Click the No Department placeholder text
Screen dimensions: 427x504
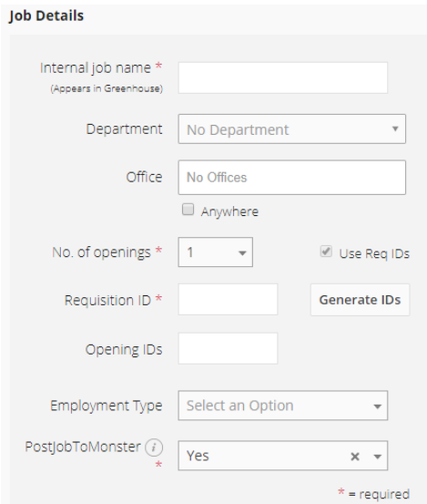(238, 129)
